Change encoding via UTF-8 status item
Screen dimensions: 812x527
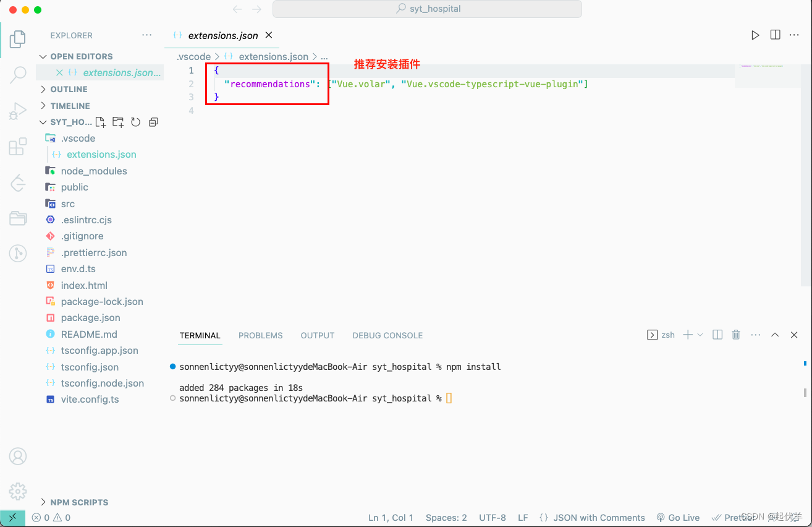493,518
